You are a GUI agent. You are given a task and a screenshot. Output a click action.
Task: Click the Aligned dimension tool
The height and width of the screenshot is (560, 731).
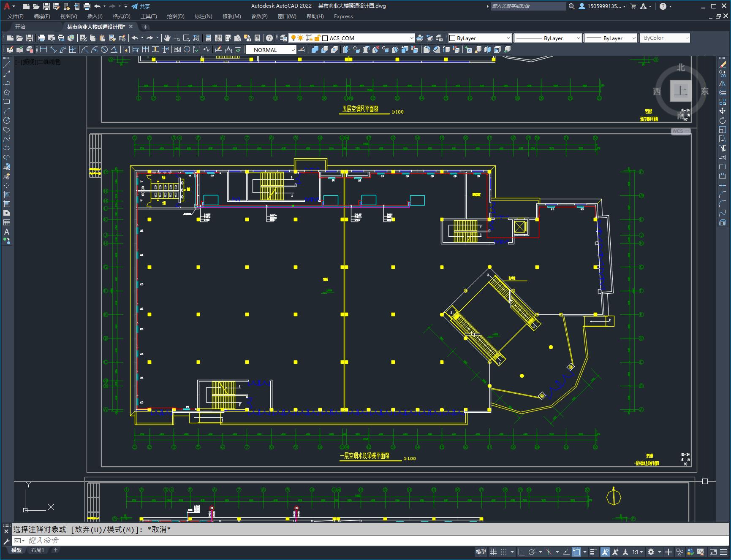coord(53,49)
